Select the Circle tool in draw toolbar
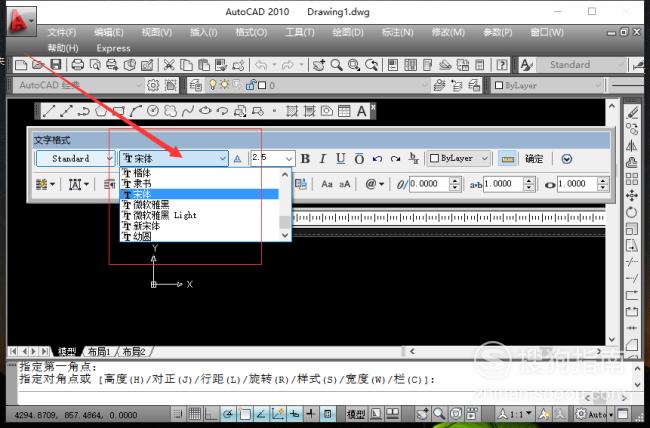 (x=153, y=111)
